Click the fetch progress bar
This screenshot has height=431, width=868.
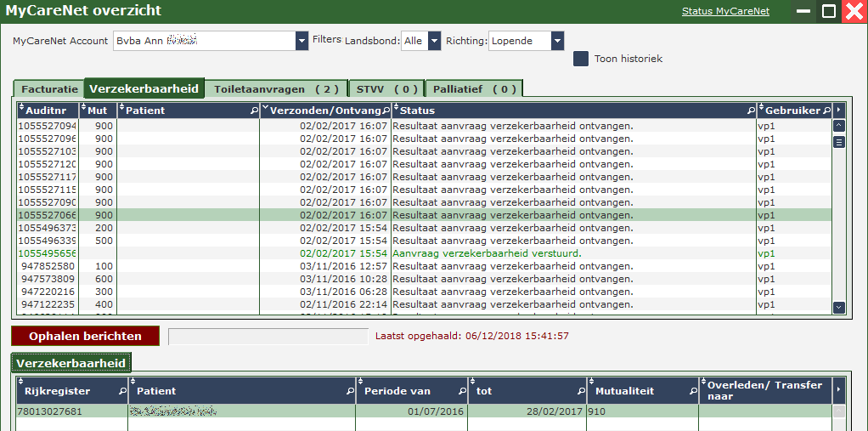[268, 337]
